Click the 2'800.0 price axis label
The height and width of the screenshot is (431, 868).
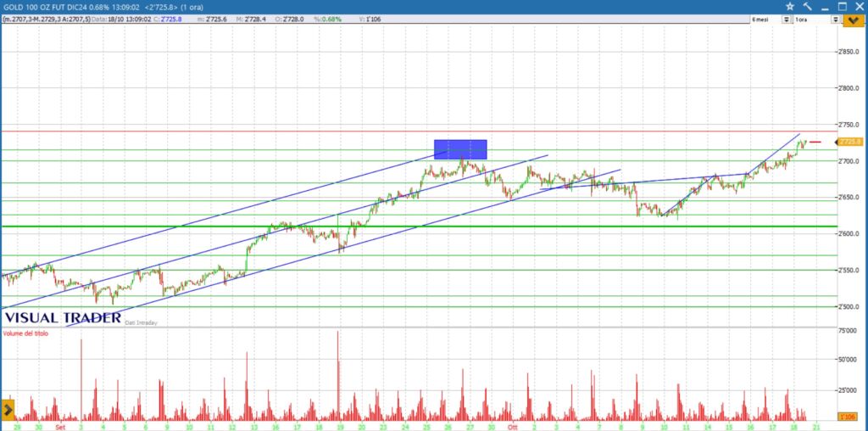coord(848,88)
